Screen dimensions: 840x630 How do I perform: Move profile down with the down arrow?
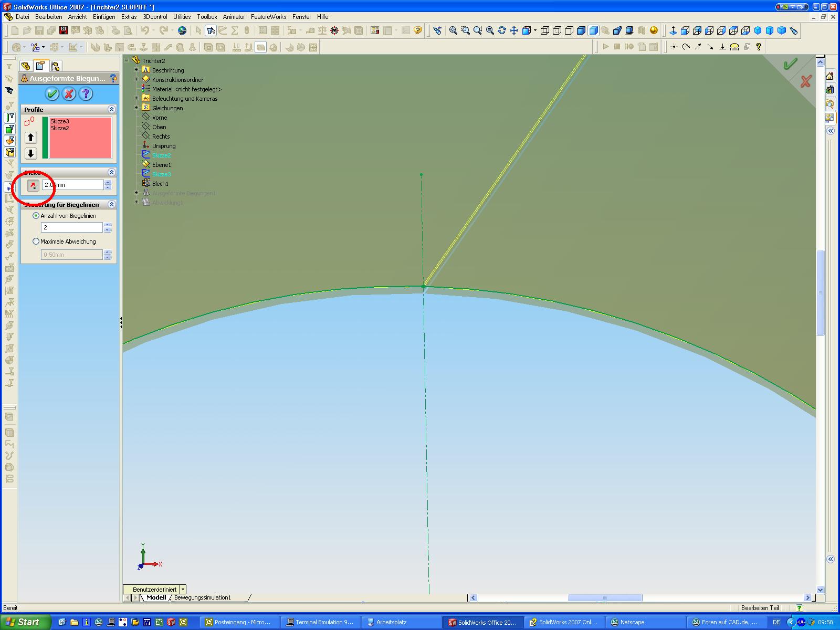pos(31,154)
